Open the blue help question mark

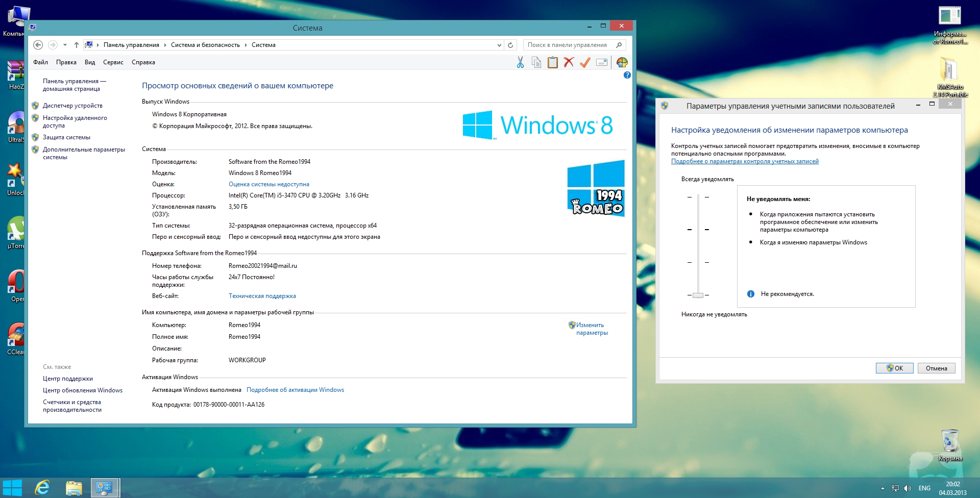(x=627, y=75)
